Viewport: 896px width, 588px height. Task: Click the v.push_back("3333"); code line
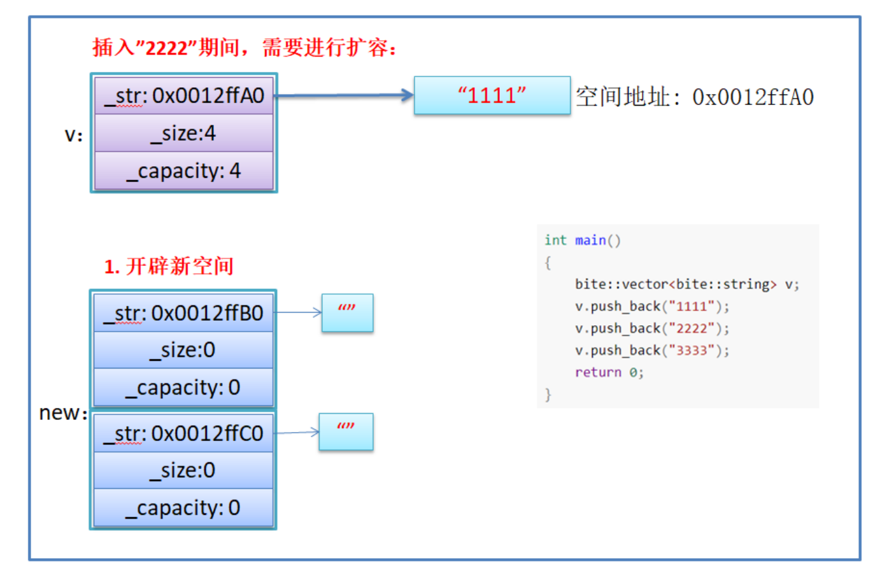pyautogui.click(x=652, y=350)
